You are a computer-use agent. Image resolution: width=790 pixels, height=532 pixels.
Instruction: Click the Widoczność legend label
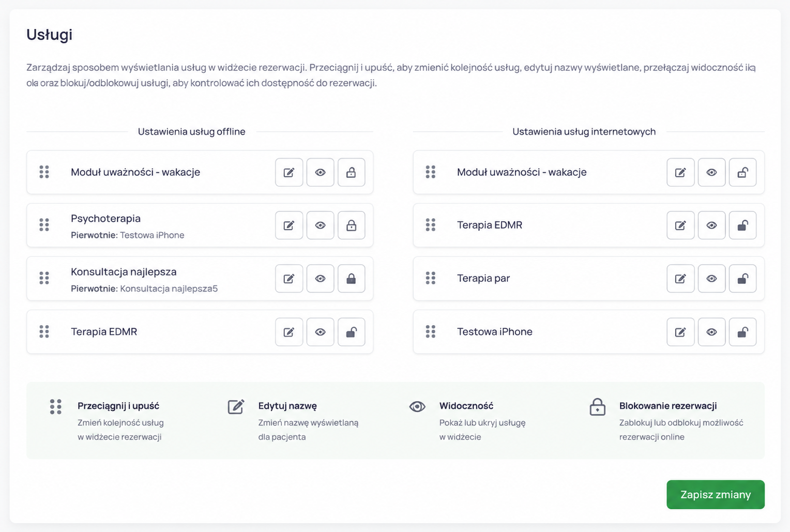coord(466,406)
